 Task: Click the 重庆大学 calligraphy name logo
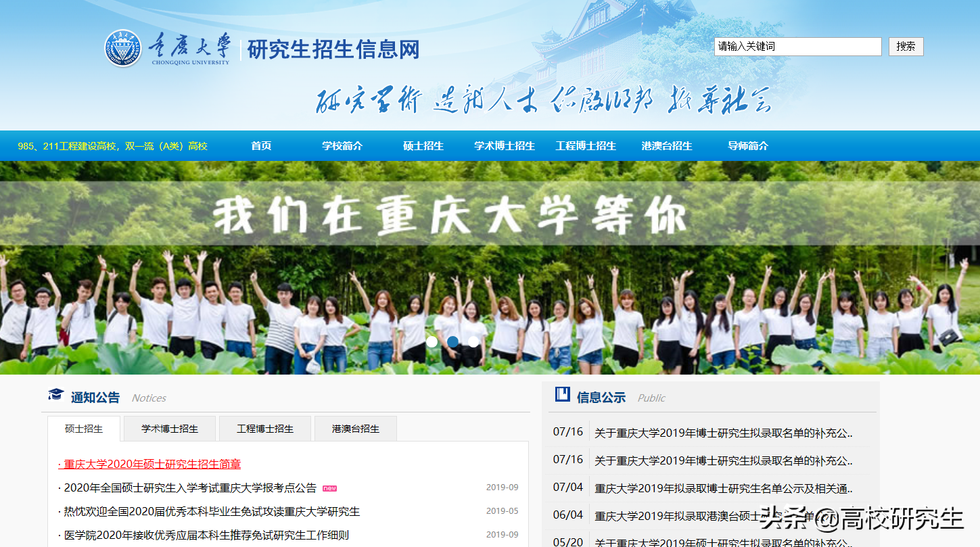[x=189, y=49]
